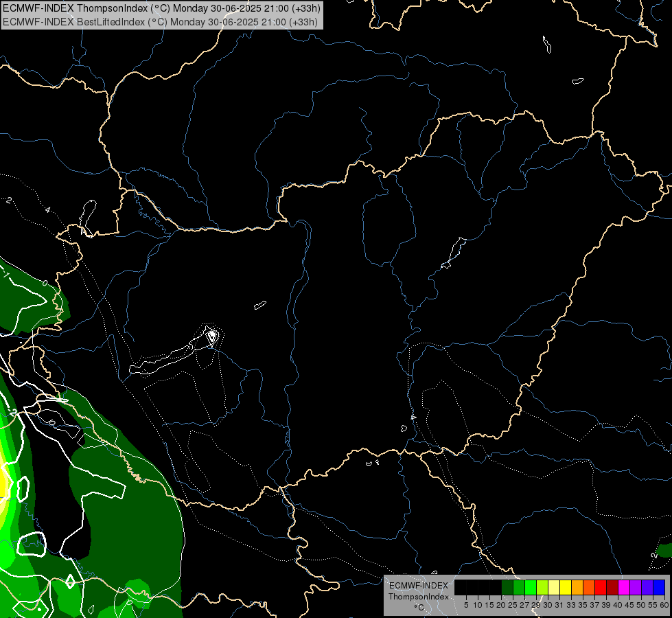Click the legend unit '°C'
The width and height of the screenshot is (672, 618).
coord(419,608)
